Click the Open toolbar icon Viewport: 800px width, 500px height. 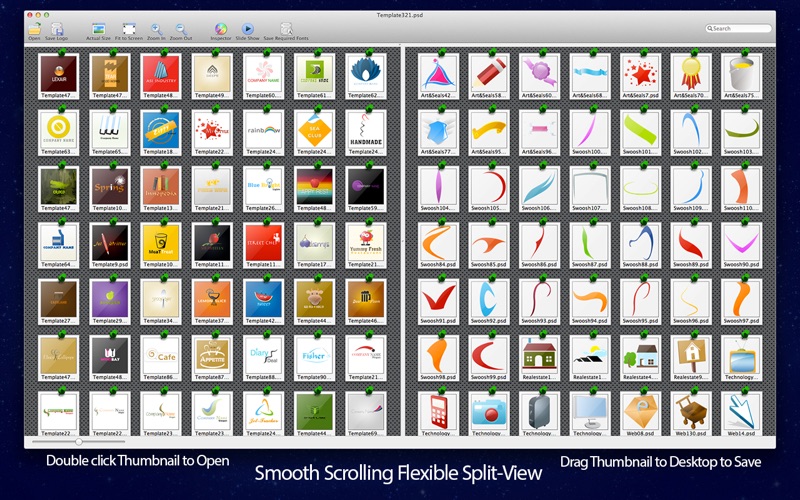34,29
